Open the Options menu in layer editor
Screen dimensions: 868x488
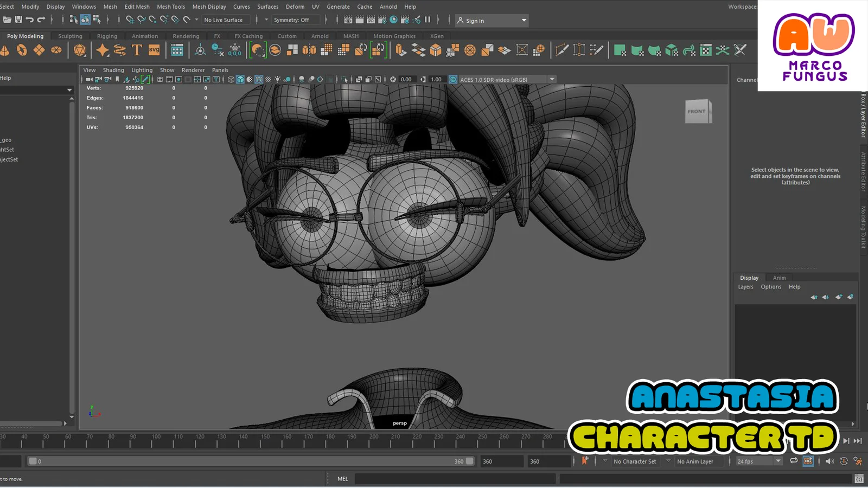(770, 287)
